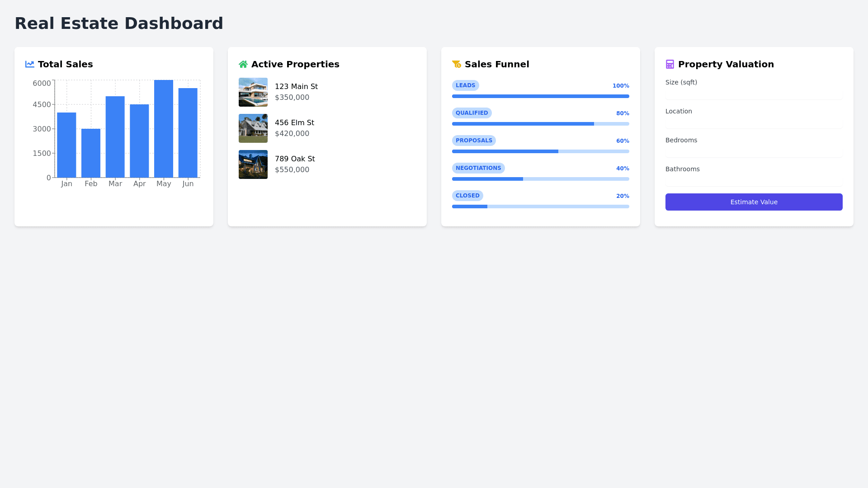
Task: Click the 789 Oak St listing name
Action: point(295,159)
